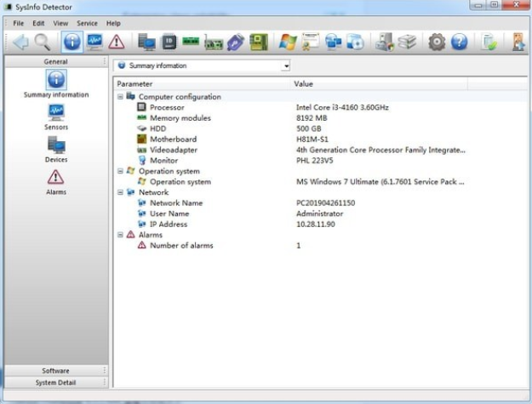This screenshot has height=404, width=532.
Task: Click the Sensors icon in the sidebar
Action: pos(56,114)
